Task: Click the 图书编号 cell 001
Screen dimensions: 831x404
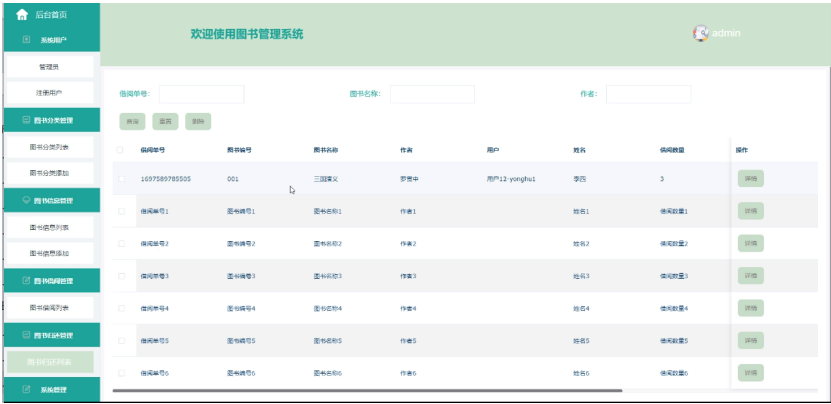Action: 233,179
